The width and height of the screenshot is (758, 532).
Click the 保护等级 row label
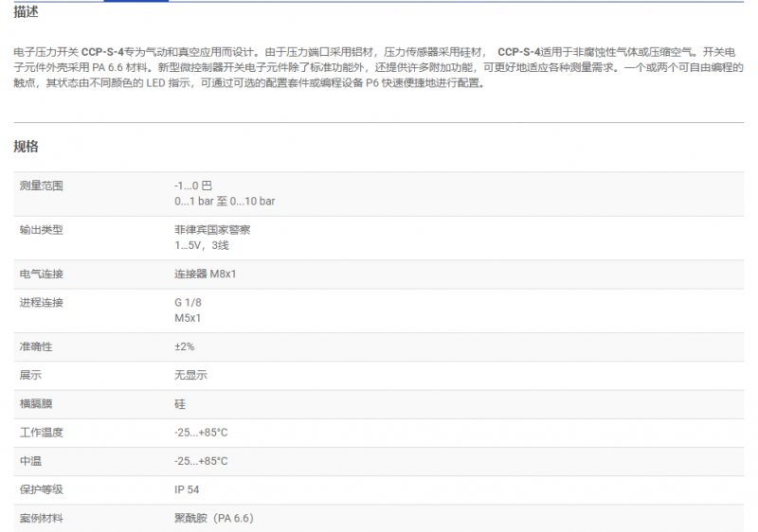click(41, 489)
